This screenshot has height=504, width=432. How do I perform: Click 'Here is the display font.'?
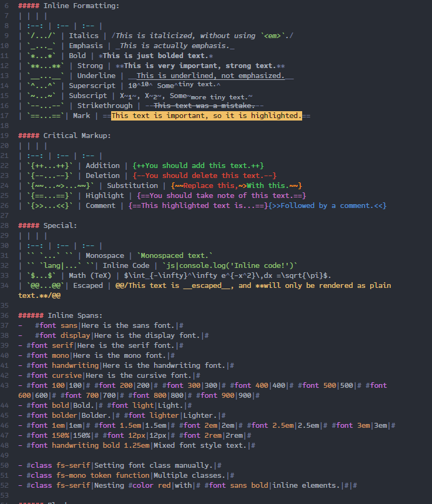(147, 335)
